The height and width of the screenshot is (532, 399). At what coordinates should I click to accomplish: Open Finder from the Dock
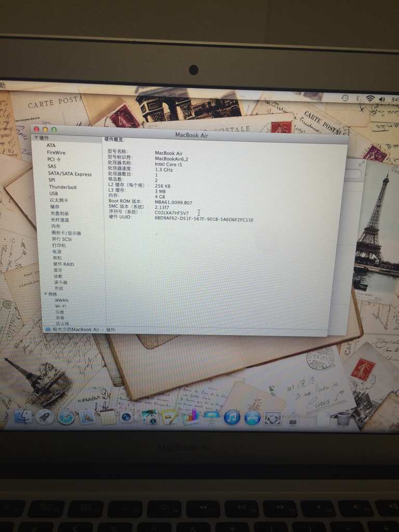(23, 417)
